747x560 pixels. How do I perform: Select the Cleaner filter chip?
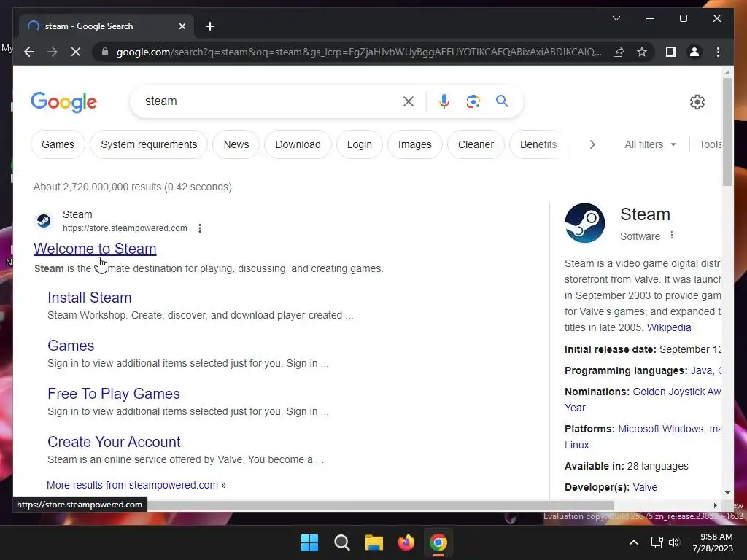click(476, 144)
